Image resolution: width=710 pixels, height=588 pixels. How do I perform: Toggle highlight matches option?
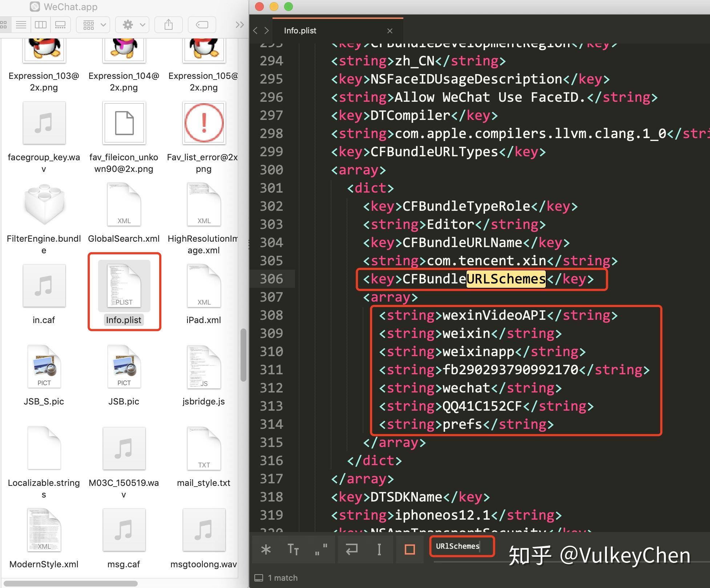410,549
